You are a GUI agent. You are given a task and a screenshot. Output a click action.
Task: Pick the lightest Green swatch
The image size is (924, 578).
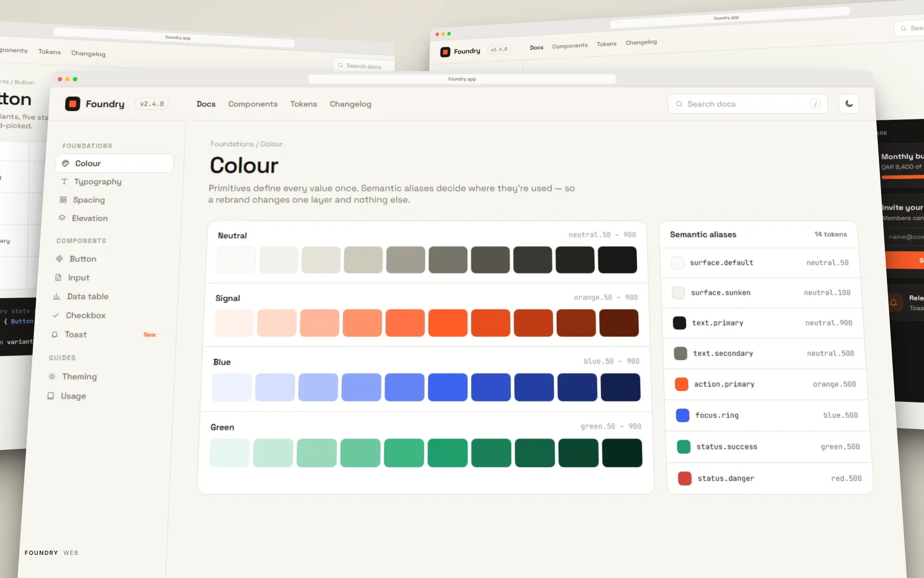229,453
